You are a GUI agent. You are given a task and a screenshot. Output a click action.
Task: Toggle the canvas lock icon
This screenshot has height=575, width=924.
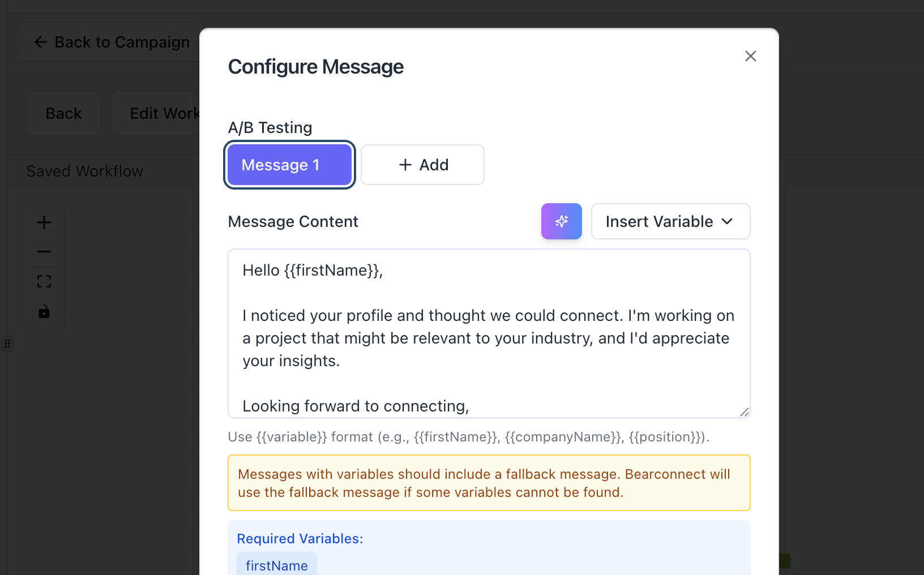(x=44, y=311)
